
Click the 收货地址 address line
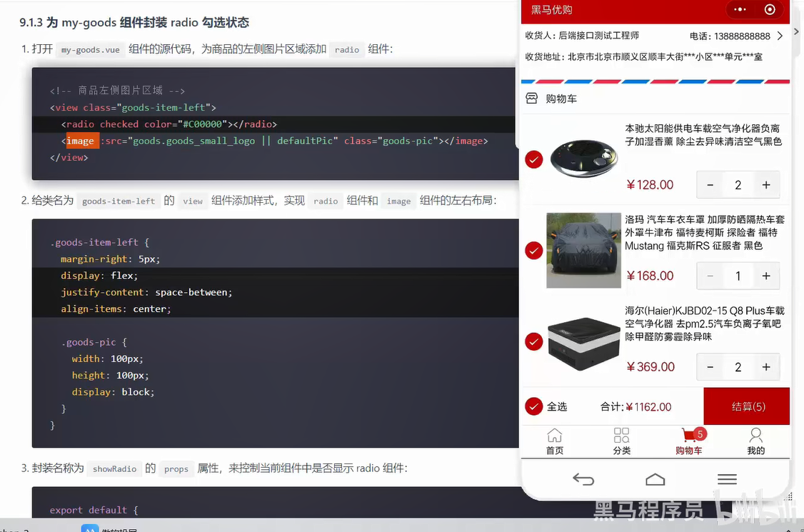[x=643, y=57]
